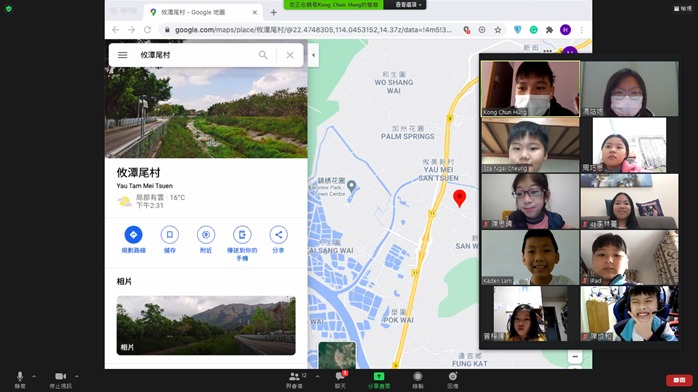This screenshot has width=698, height=392.
Task: Open the mountain photo thumbnail under photos
Action: (x=206, y=325)
